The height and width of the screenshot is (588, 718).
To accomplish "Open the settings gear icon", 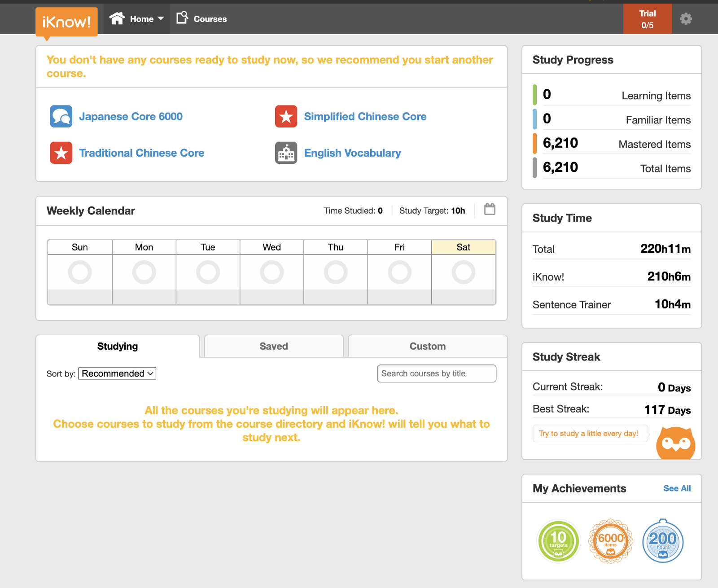I will click(686, 19).
